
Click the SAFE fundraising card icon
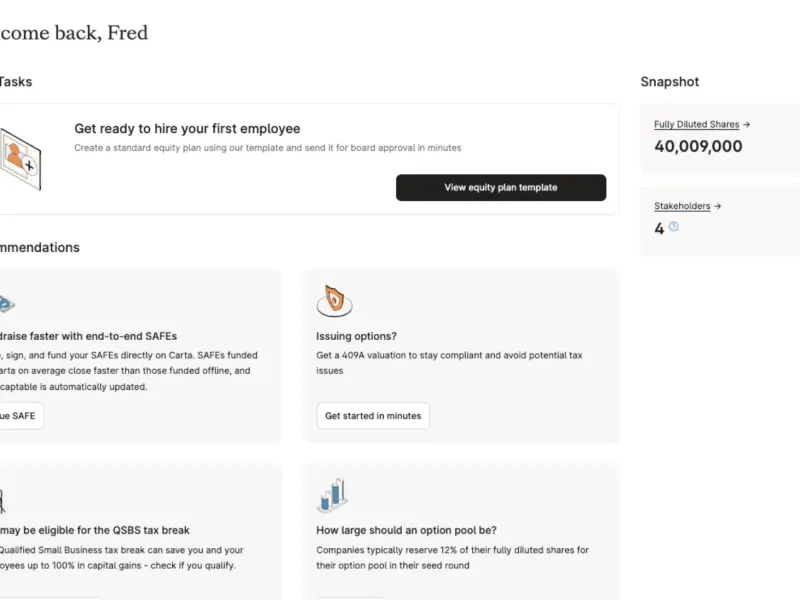tap(7, 304)
